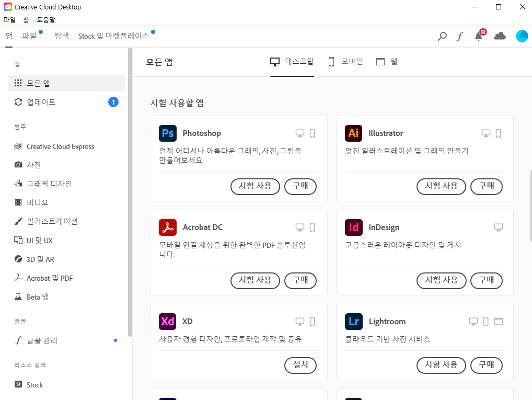Click 구매 for Acrobat DC

(300, 280)
